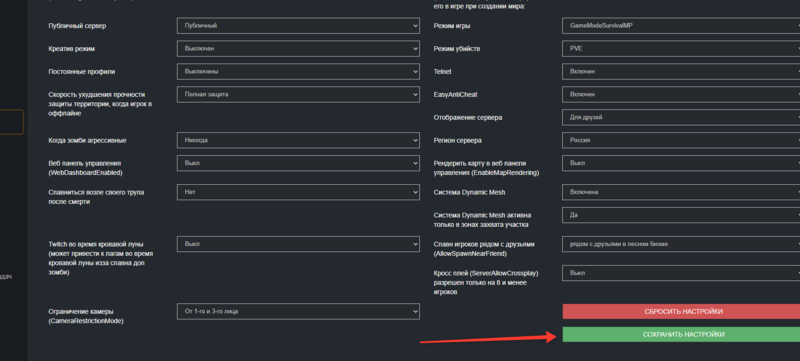Open the AllowSpawnNearFriend dropdown
The image size is (800, 361).
point(681,244)
